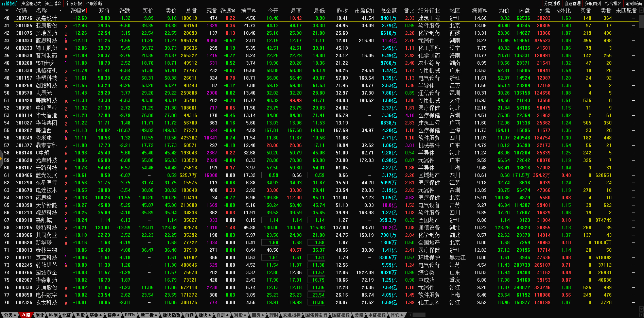Sort by 涨幅% column header

point(79,11)
